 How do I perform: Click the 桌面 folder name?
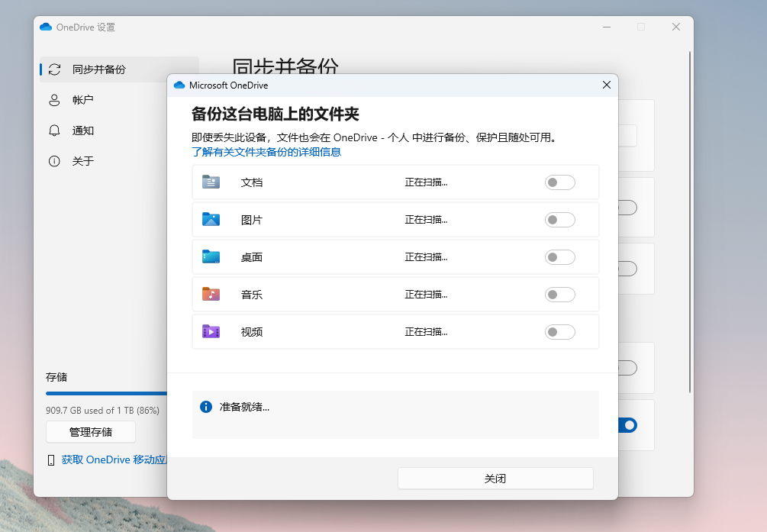(251, 257)
